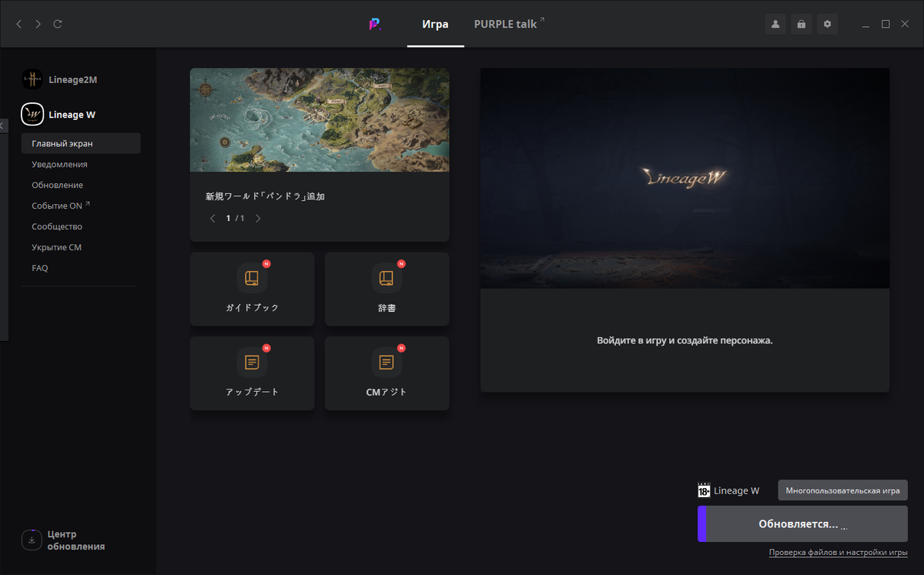Select the Lineage W game icon
924x575 pixels.
coord(32,115)
